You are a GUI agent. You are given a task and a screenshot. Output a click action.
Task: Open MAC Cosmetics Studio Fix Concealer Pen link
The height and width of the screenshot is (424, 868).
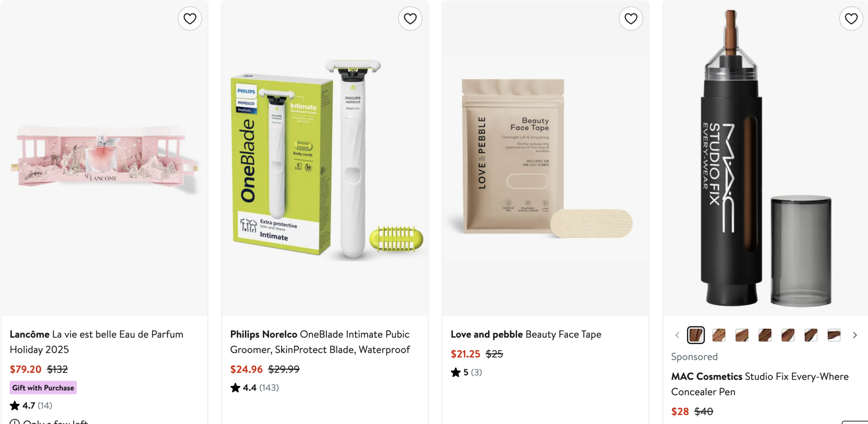[x=760, y=384]
